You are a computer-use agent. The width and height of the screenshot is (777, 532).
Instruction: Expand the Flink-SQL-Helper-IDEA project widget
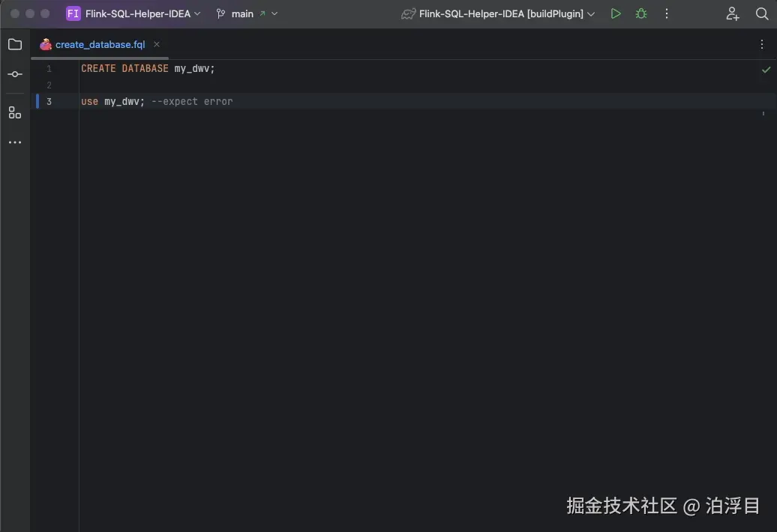point(197,13)
